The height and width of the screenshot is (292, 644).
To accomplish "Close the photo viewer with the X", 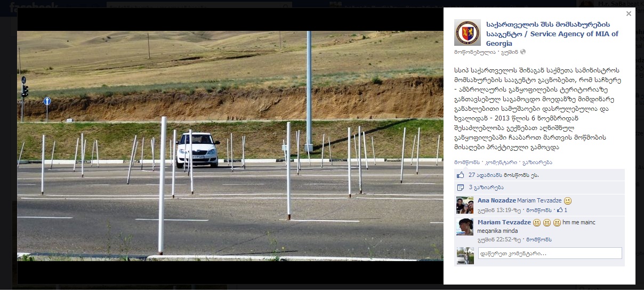I will 629,14.
